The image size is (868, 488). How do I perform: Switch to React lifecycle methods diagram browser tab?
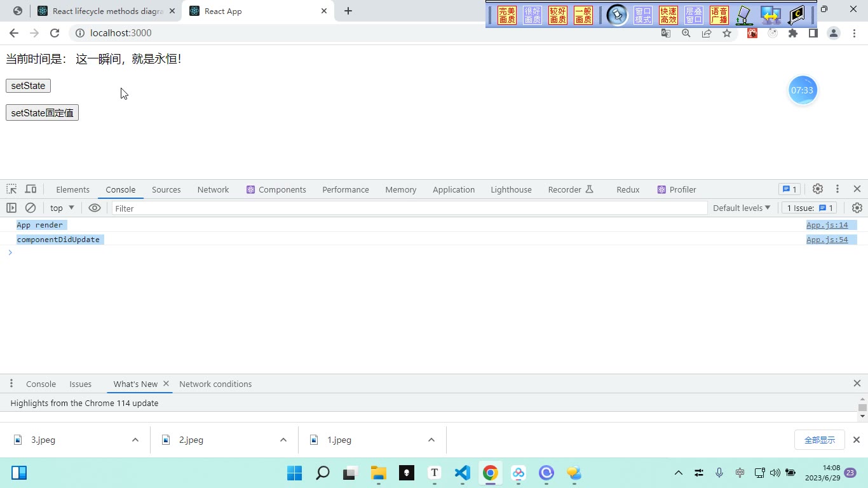[107, 11]
